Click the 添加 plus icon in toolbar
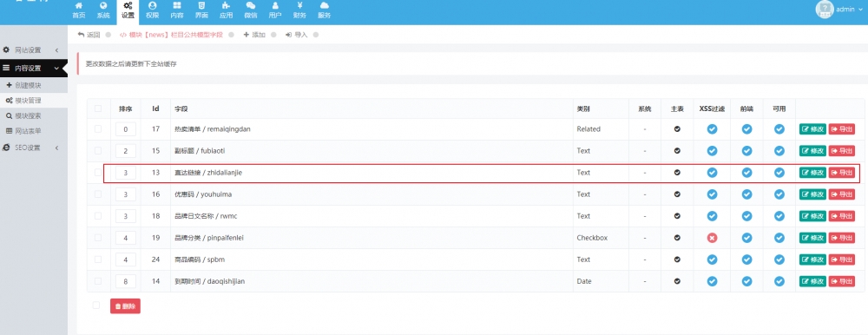The height and width of the screenshot is (335, 868). pos(246,35)
